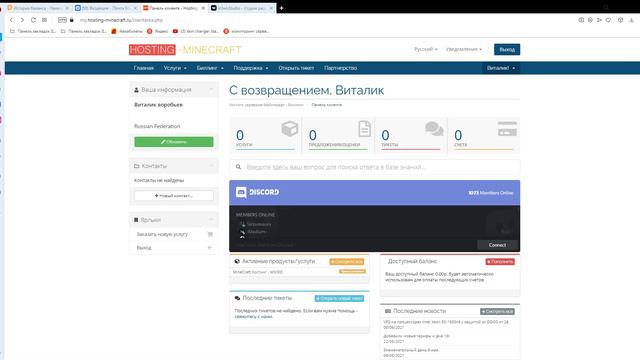This screenshot has height=360, width=640.
Task: Expand the Биллинг menu
Action: click(x=210, y=68)
